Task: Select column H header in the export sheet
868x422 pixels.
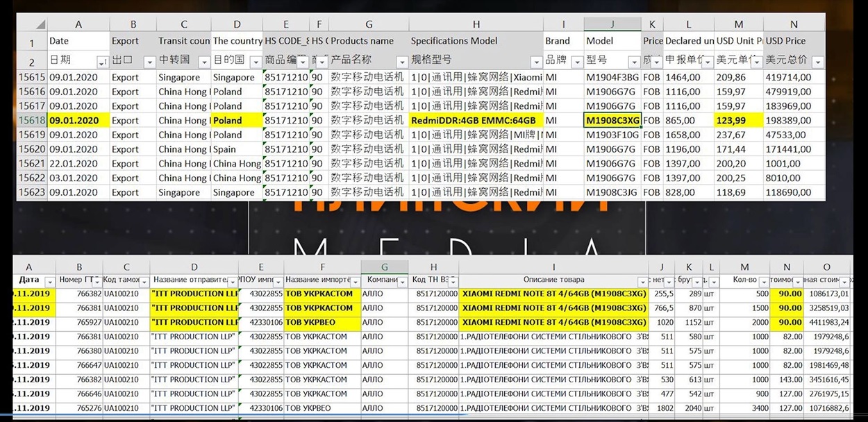Action: [x=476, y=24]
